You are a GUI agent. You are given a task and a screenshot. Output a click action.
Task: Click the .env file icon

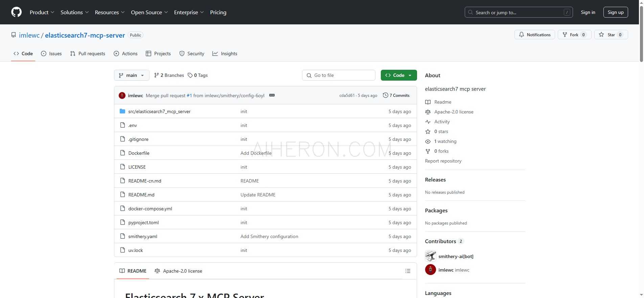(x=122, y=125)
